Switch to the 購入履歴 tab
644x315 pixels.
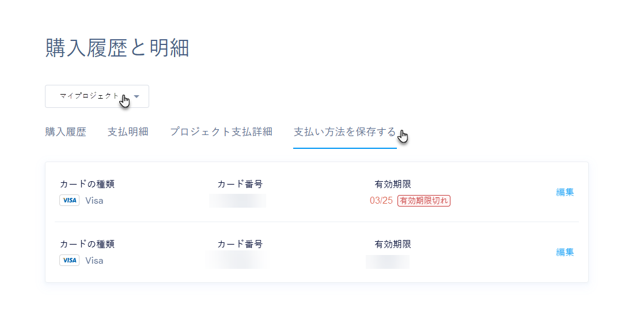coord(66,132)
